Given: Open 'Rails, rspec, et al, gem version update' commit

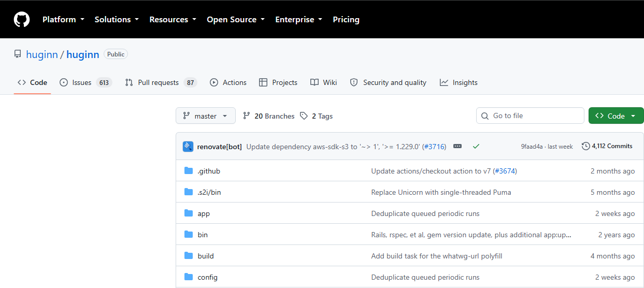Looking at the screenshot, I should pos(471,235).
